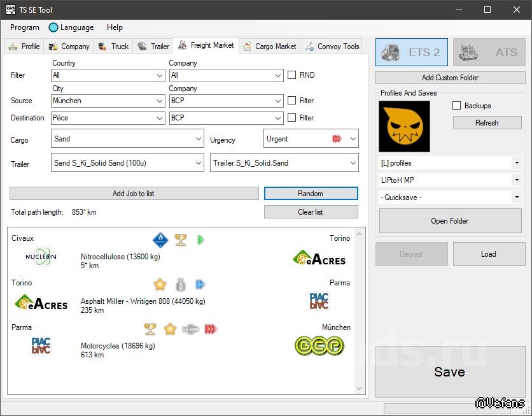
Task: Click the gold star icon on Torino job
Action: (x=160, y=285)
